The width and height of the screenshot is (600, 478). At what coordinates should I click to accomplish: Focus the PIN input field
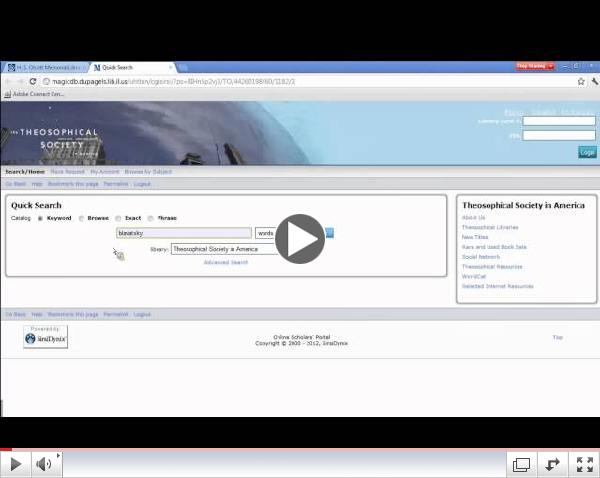(x=559, y=135)
